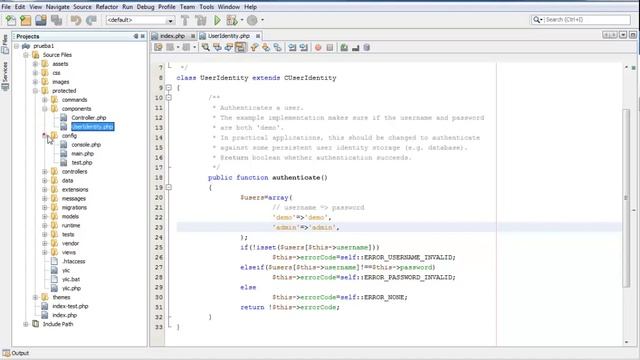Image resolution: width=640 pixels, height=360 pixels.
Task: Toggle code fold at line 10
Action: coord(169,98)
